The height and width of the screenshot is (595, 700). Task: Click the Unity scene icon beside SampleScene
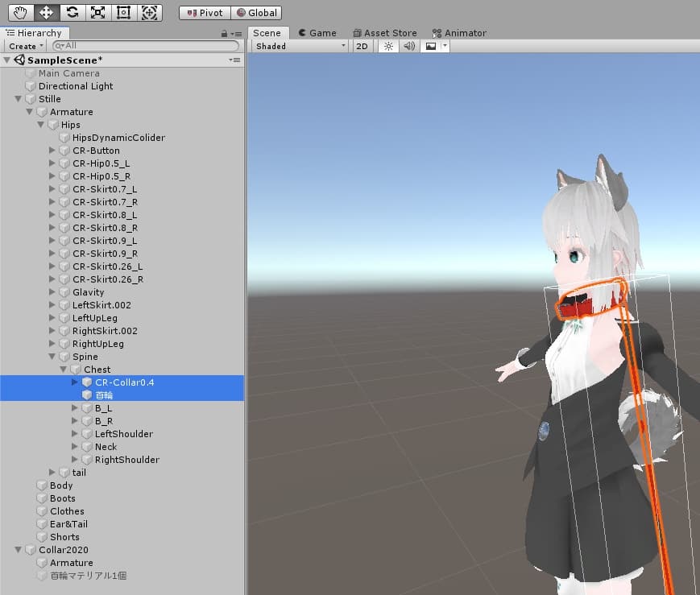coord(19,60)
